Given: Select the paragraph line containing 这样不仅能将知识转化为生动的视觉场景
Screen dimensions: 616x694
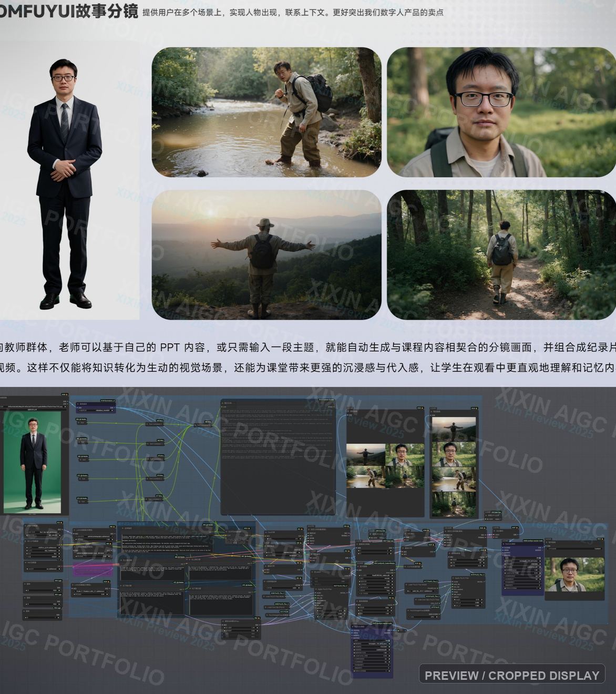Looking at the screenshot, I should click(x=308, y=367).
